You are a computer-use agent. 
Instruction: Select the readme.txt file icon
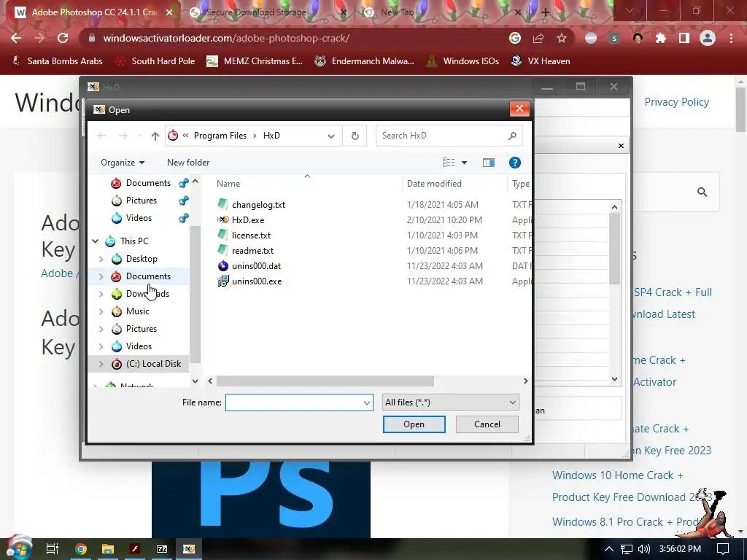tap(222, 250)
